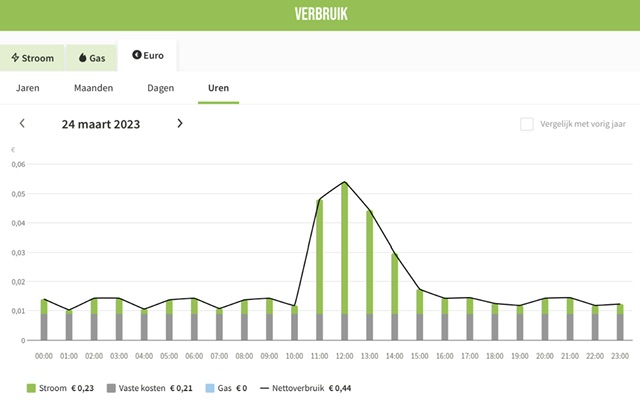This screenshot has height=409, width=640.
Task: Select the 11:00 bar in chart
Action: 320,270
